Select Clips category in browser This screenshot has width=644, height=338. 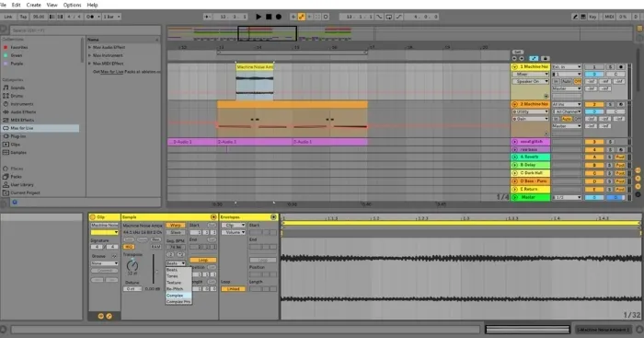point(16,145)
